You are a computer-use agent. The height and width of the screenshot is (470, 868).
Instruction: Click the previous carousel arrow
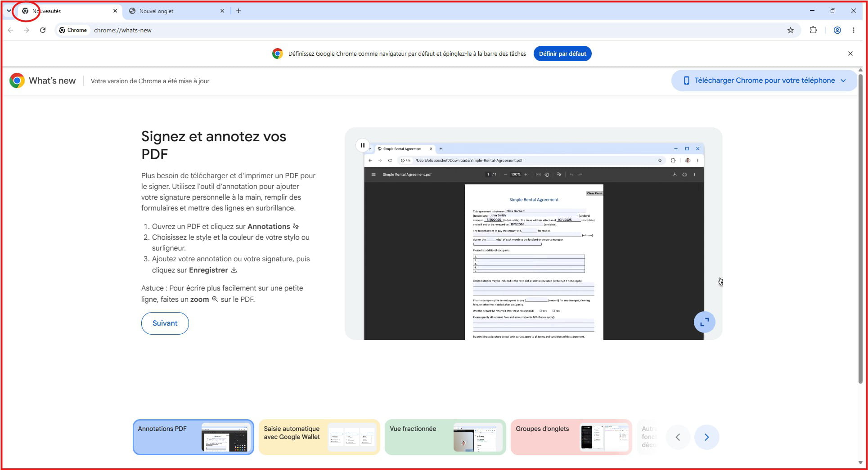678,437
